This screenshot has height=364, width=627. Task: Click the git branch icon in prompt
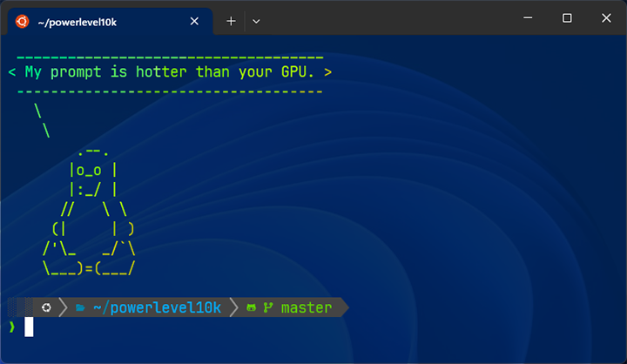268,307
